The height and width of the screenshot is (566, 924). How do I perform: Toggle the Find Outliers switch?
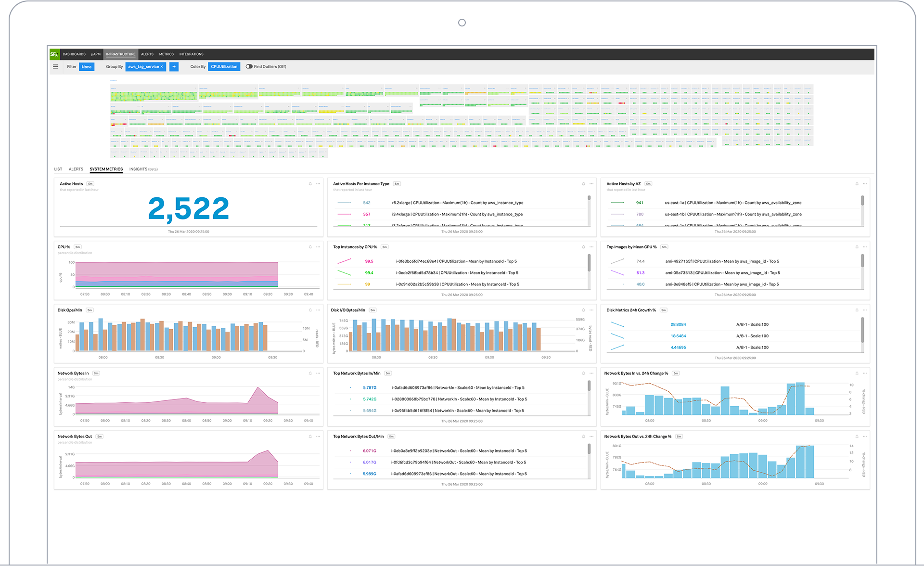249,67
